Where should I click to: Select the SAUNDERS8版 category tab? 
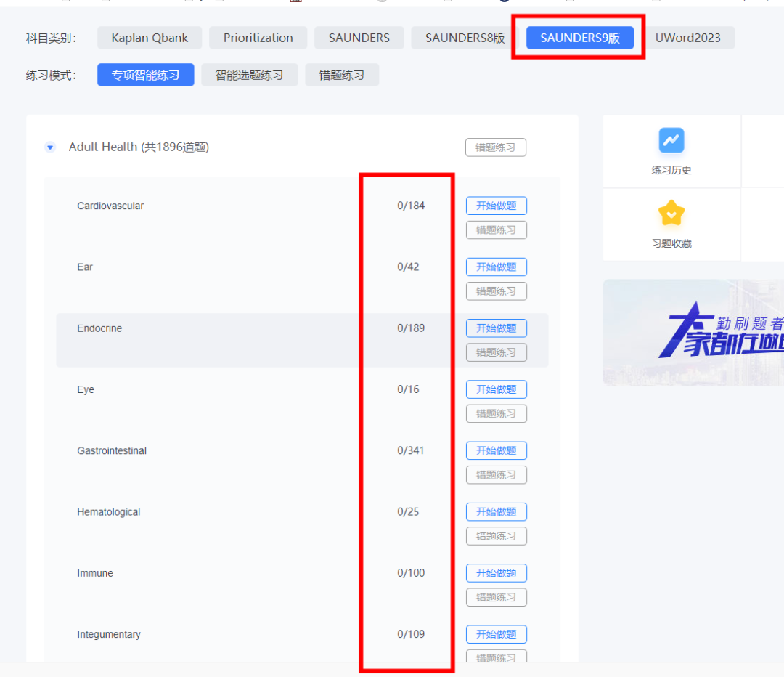click(x=465, y=38)
